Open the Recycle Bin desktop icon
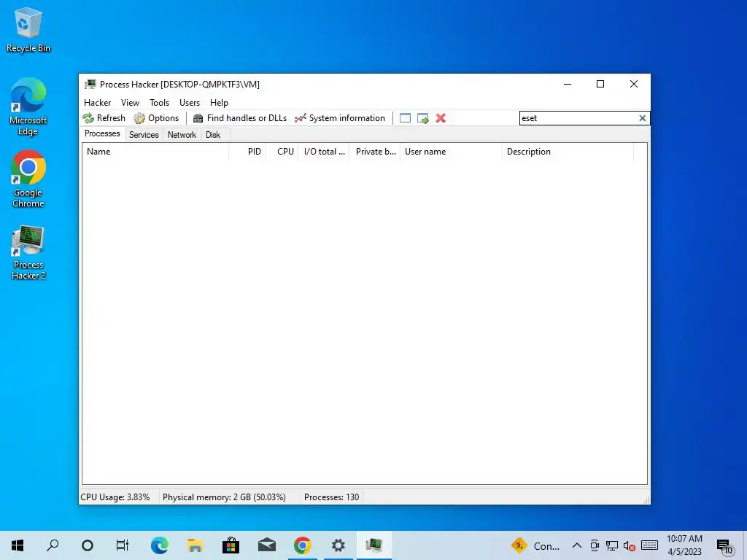Screen dimensions: 747x560 28,29
